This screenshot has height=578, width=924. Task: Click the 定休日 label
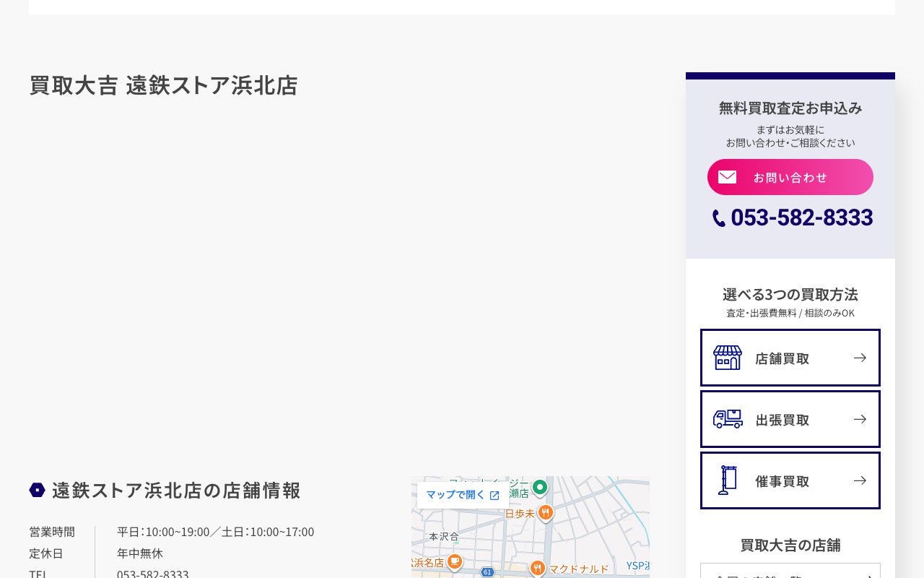46,553
